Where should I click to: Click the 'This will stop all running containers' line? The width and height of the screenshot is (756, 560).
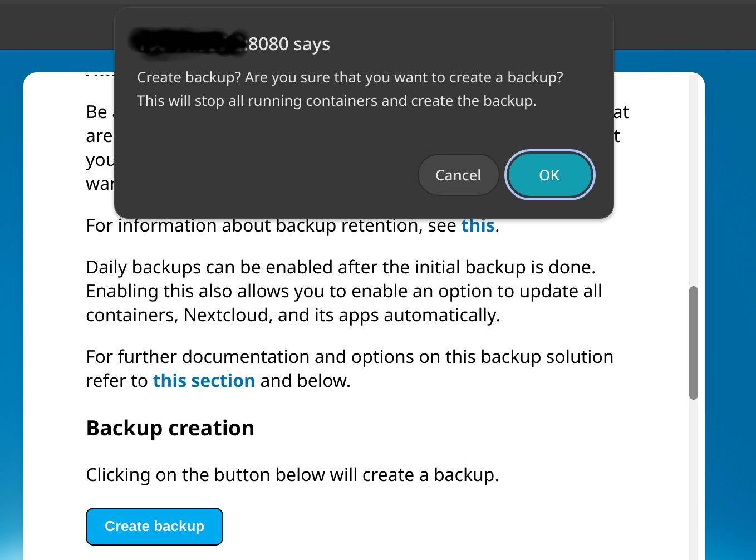coord(337,101)
